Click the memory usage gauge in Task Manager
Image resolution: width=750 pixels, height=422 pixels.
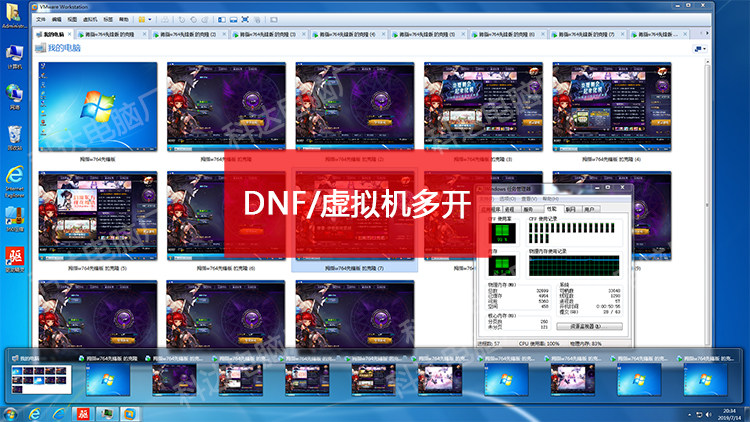[x=502, y=266]
